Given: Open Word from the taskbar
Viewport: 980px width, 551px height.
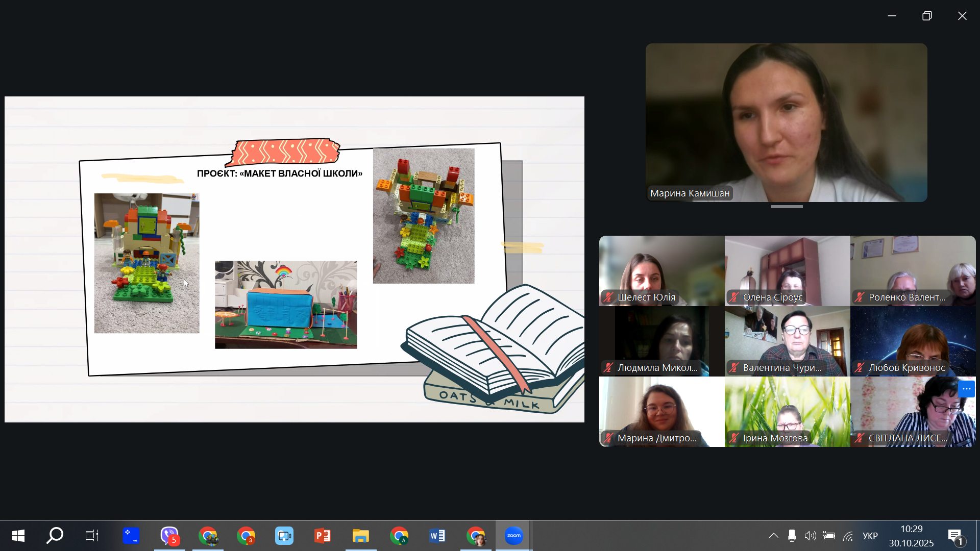Looking at the screenshot, I should tap(437, 536).
